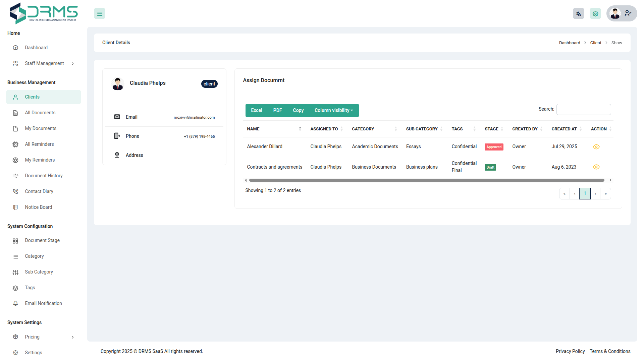Export the table with Excel button
The image size is (644, 362).
[256, 110]
